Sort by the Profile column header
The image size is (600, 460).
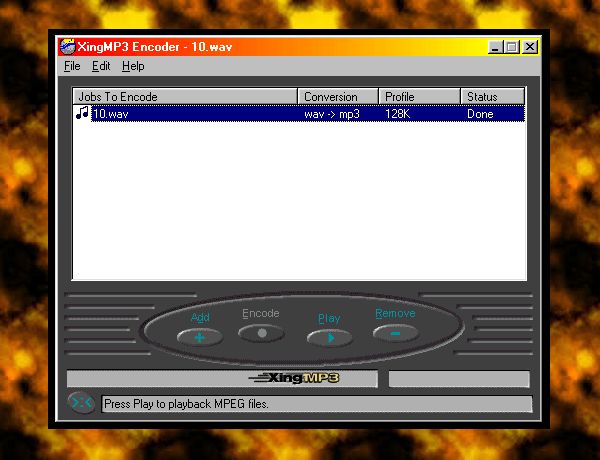click(419, 97)
